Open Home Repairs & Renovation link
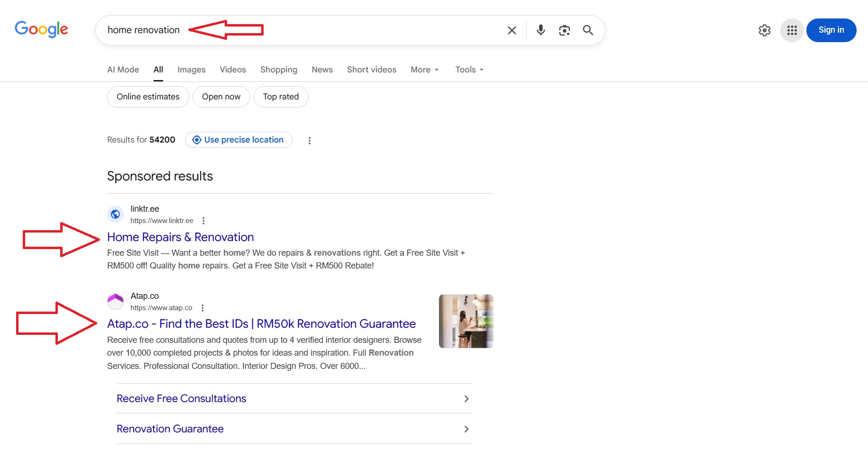Viewport: 868px width, 457px height. [180, 237]
